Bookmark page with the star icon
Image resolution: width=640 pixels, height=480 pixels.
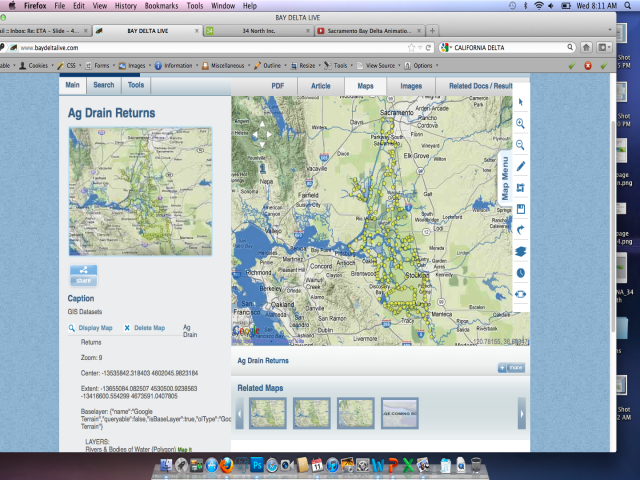click(411, 48)
